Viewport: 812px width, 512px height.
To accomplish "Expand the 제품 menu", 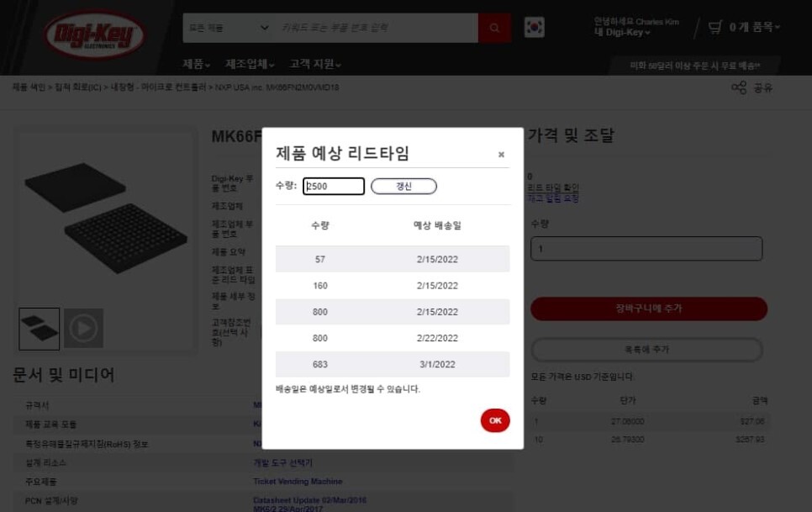I will click(x=196, y=64).
